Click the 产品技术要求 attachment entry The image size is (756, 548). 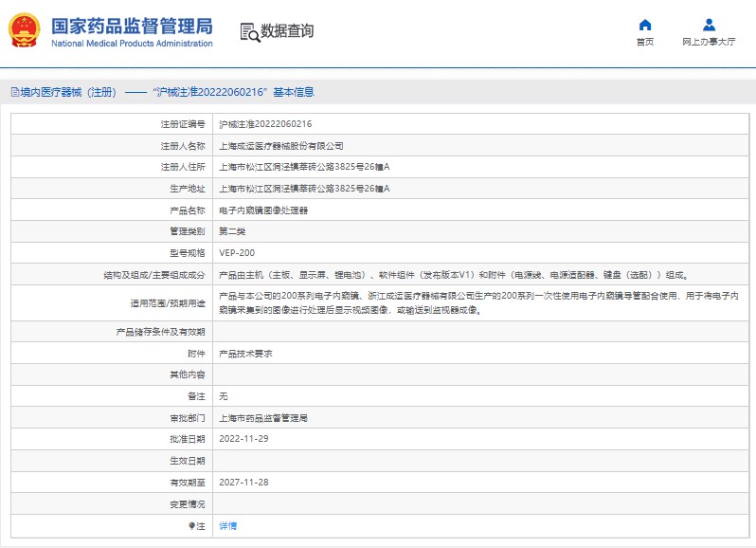coord(245,353)
